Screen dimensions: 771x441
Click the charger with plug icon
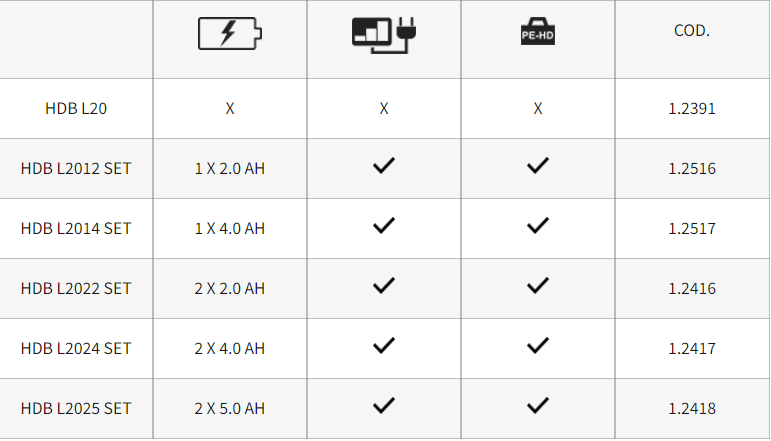(384, 35)
